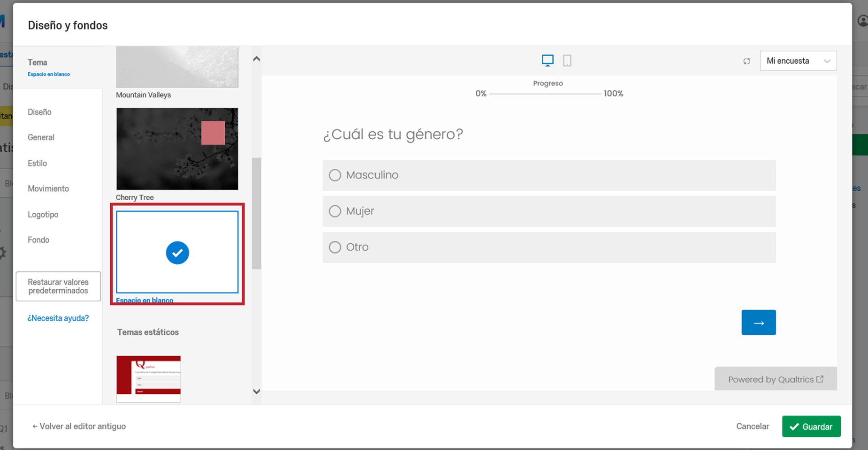Click the green Guardar button

point(811,427)
